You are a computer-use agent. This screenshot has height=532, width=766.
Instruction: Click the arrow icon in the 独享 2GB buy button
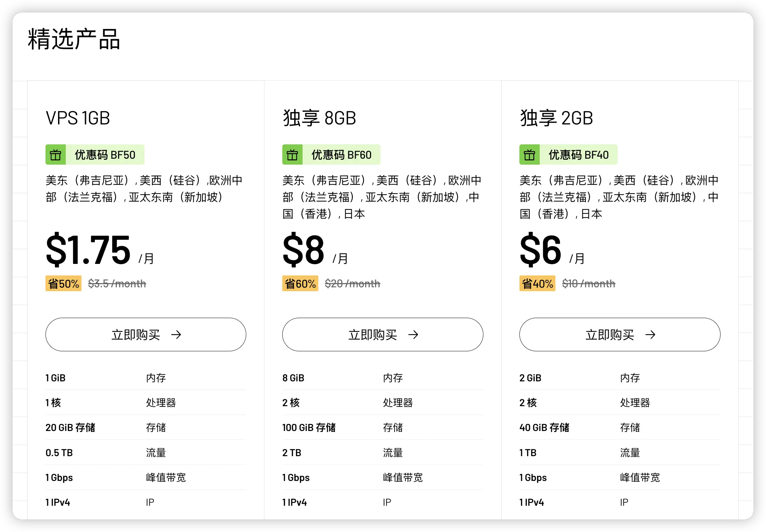pos(650,335)
